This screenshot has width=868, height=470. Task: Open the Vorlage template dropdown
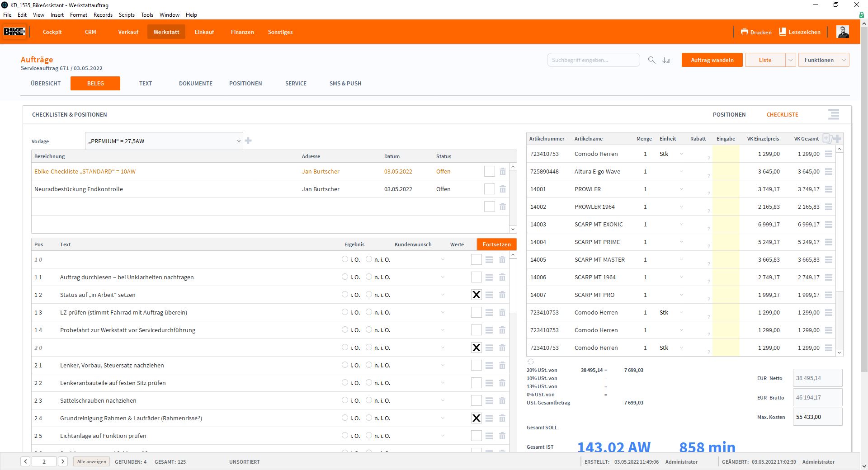click(x=239, y=141)
